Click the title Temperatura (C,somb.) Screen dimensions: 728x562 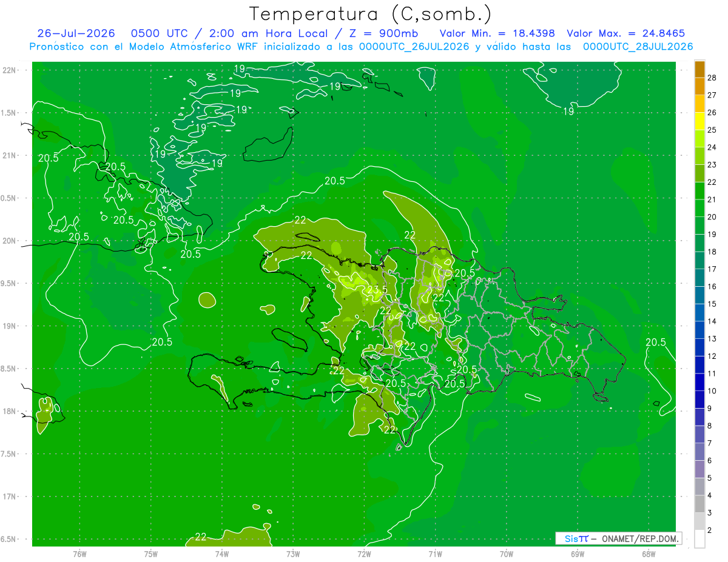pos(371,14)
